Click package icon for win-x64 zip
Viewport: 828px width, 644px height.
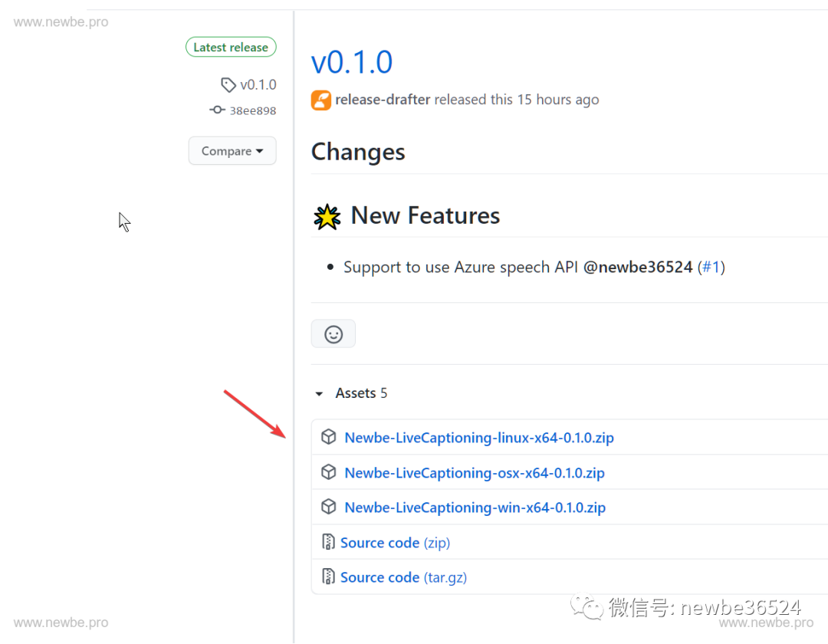click(328, 507)
